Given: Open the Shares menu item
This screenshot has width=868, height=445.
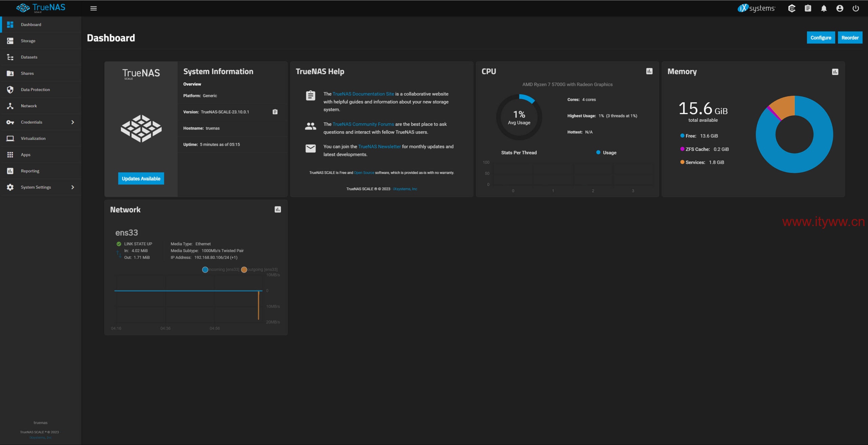Looking at the screenshot, I should click(41, 73).
